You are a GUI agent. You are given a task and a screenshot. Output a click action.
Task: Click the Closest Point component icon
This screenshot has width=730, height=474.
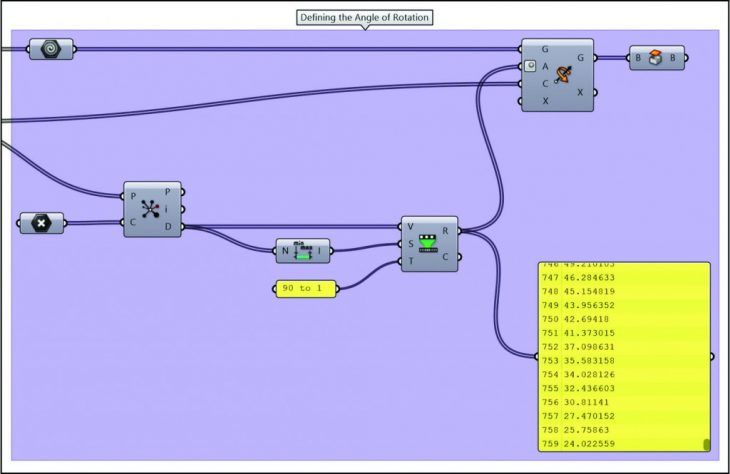(x=152, y=209)
